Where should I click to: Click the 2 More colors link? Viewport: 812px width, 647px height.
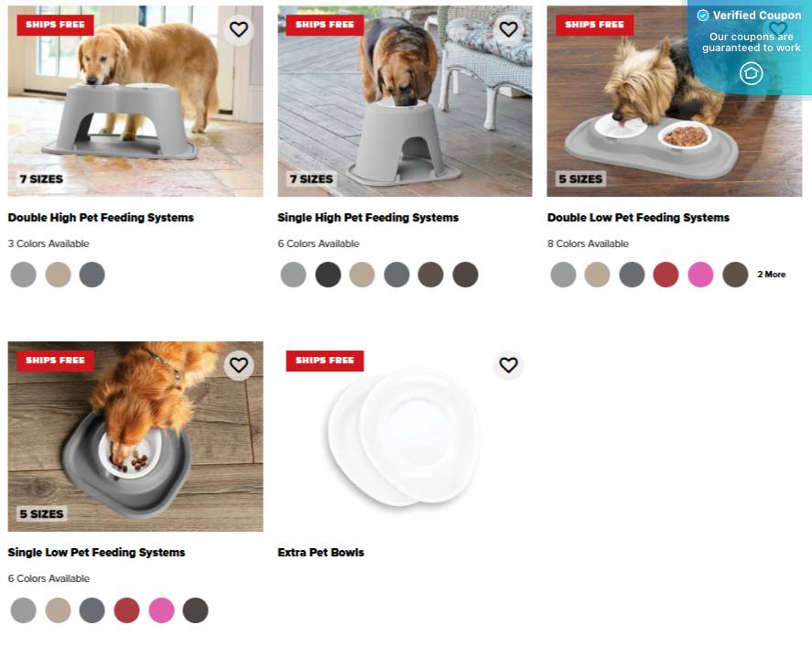[x=771, y=275]
